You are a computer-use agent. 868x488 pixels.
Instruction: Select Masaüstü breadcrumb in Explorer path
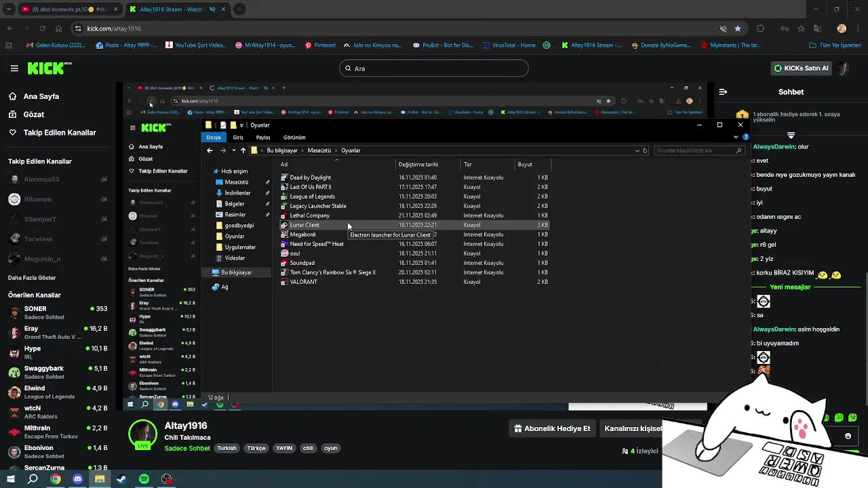point(319,150)
